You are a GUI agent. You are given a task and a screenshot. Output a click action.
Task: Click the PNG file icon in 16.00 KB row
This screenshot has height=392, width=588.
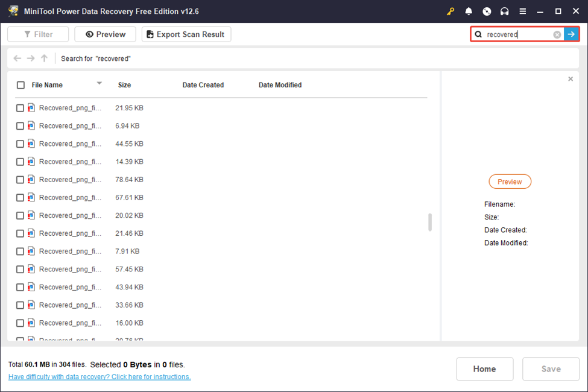tap(31, 323)
